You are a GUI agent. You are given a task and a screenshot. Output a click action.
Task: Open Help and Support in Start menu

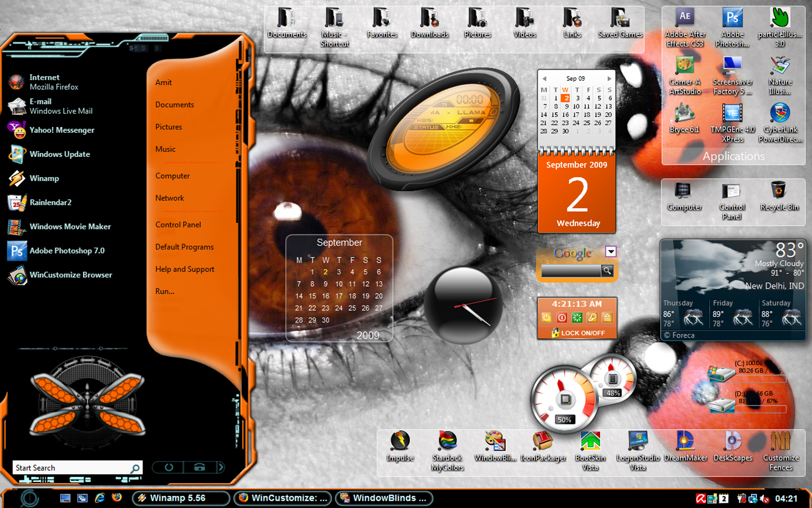(185, 269)
